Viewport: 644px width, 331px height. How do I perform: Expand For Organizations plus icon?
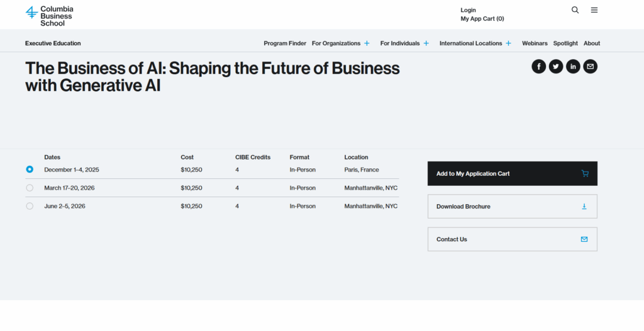coord(367,43)
